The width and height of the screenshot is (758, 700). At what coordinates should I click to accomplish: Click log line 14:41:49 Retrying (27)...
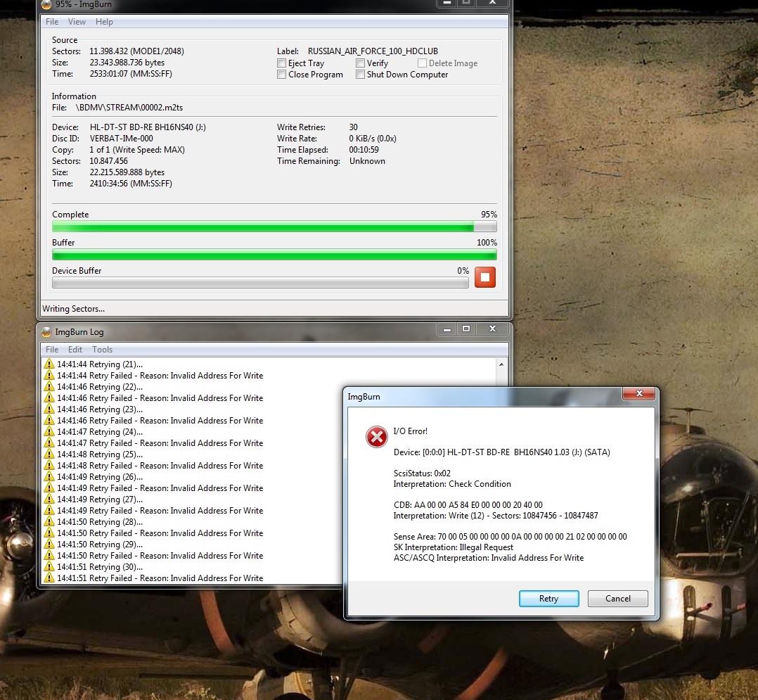click(x=100, y=499)
